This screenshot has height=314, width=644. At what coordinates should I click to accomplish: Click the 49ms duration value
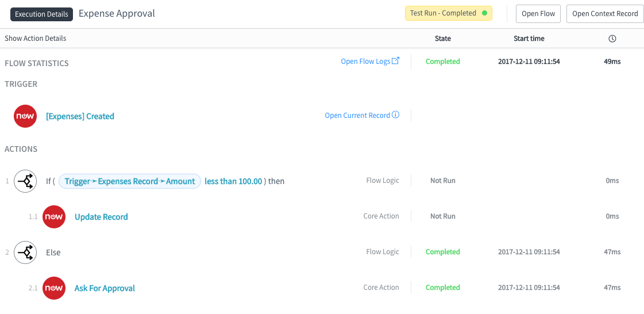pyautogui.click(x=612, y=61)
